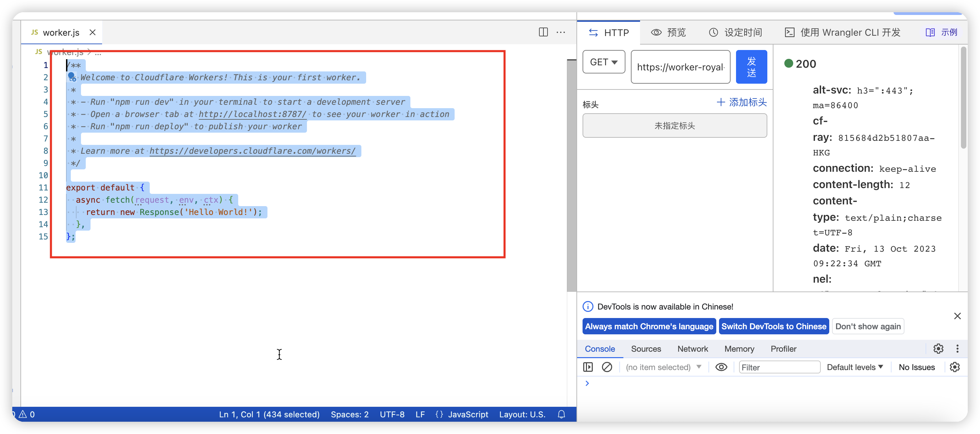Viewport: 980px width, 434px height.
Task: Open the editor more actions ellipsis
Action: (561, 32)
